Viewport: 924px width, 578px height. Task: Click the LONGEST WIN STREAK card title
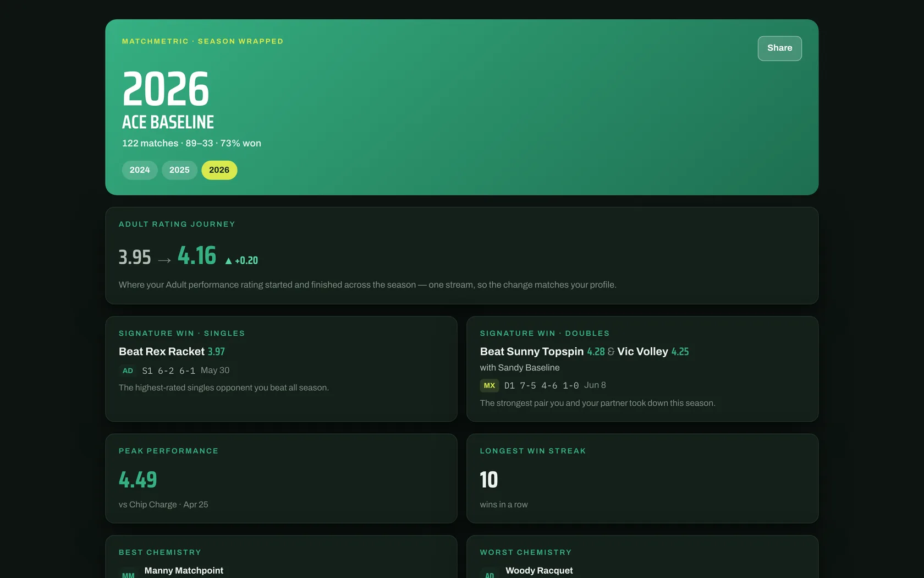tap(533, 451)
